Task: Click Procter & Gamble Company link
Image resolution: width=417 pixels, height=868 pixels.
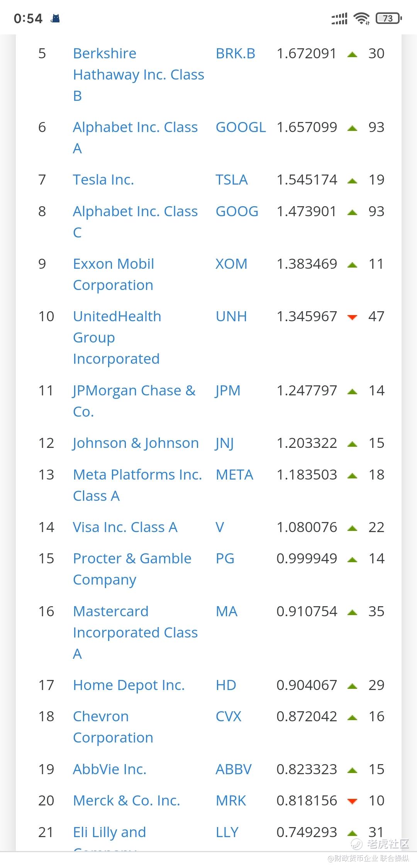Action: [x=132, y=569]
